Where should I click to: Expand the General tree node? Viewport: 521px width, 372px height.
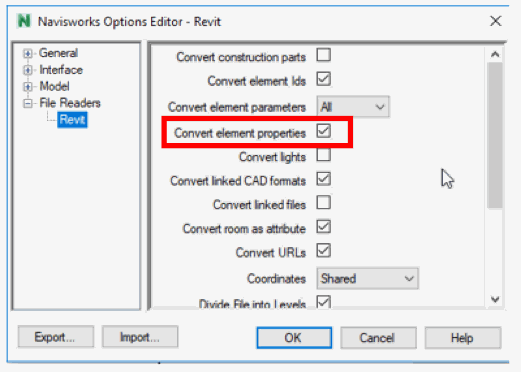(28, 53)
